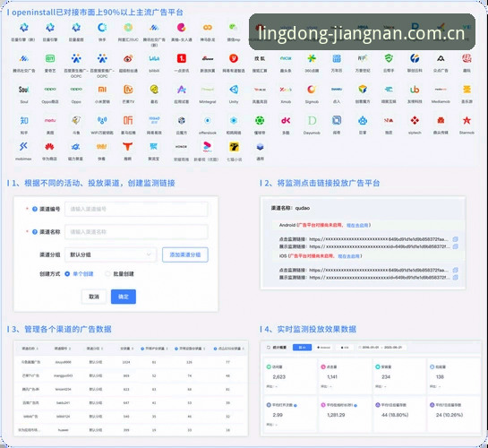Viewport: 488px width, 448px height.
Task: Click the Dayumob green D icon
Action: pos(312,120)
